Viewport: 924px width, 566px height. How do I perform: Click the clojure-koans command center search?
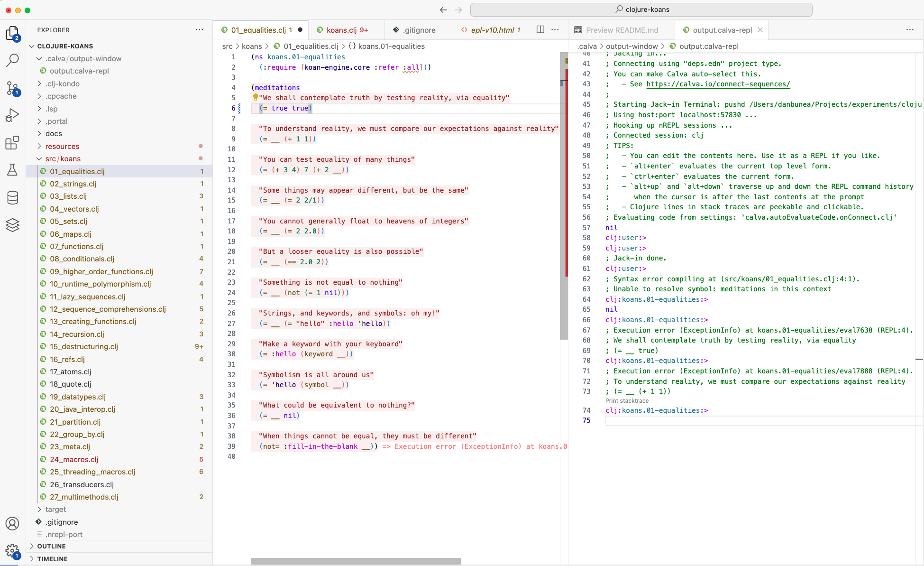point(641,9)
